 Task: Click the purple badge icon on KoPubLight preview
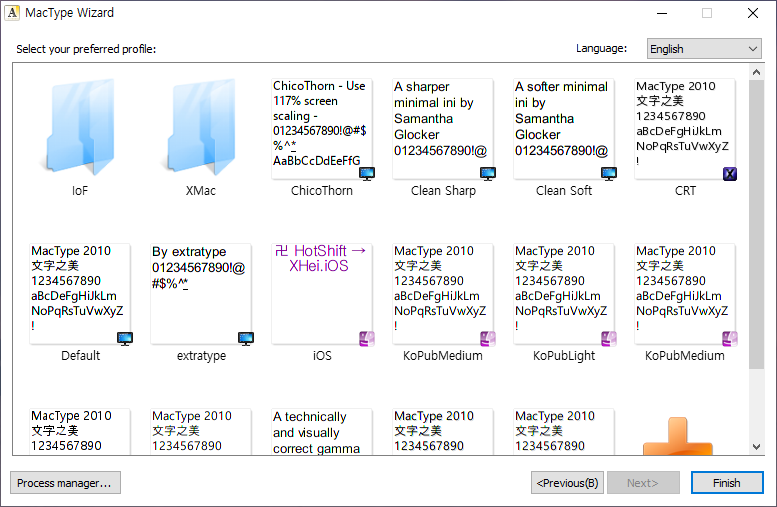(x=609, y=338)
